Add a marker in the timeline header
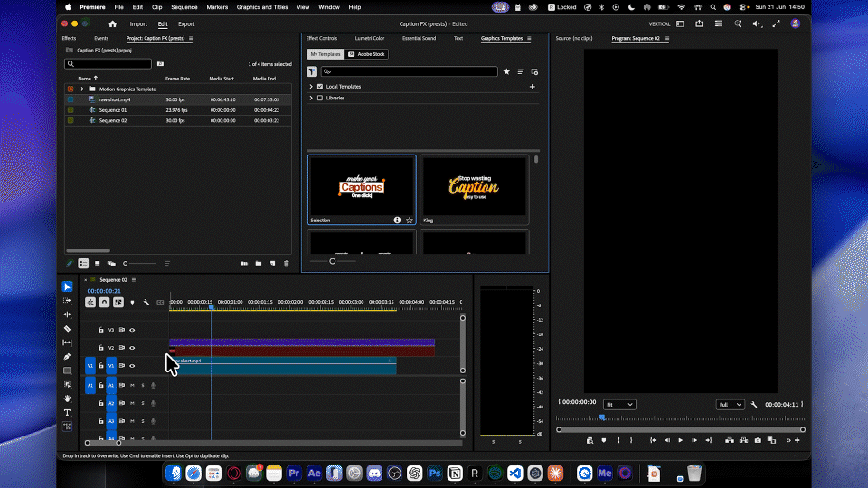 click(x=132, y=303)
